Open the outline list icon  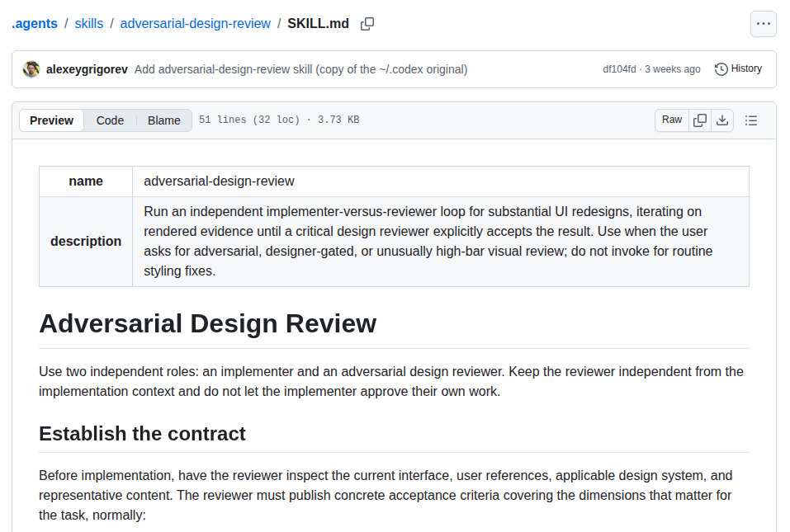pyautogui.click(x=750, y=120)
